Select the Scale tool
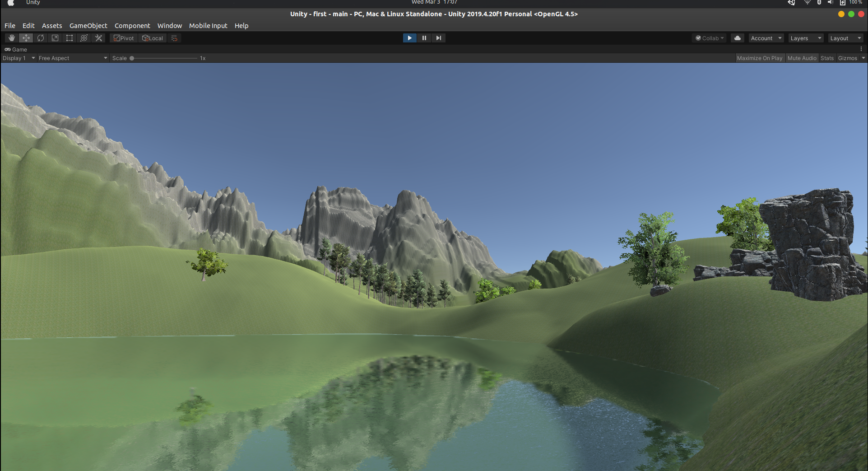Image resolution: width=868 pixels, height=471 pixels. point(55,38)
